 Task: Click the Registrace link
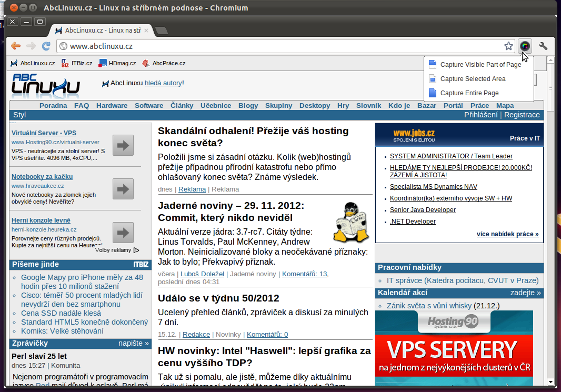[x=522, y=115]
